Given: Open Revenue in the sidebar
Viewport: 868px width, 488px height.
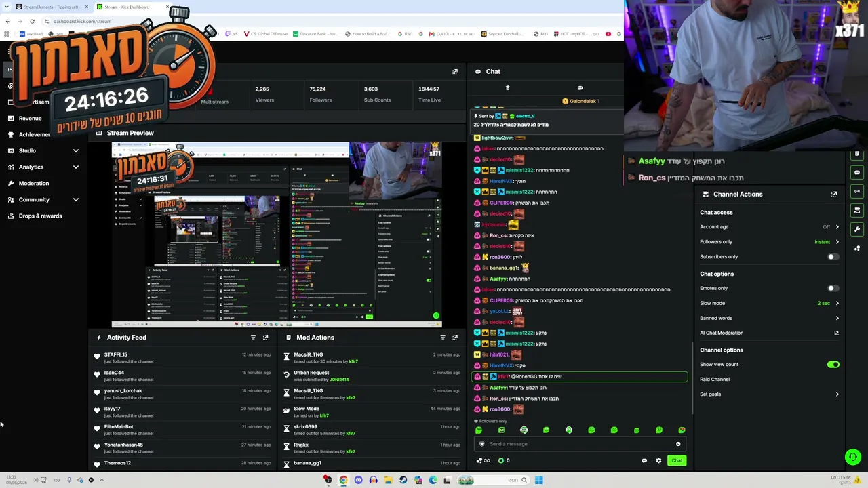Looking at the screenshot, I should pyautogui.click(x=30, y=118).
